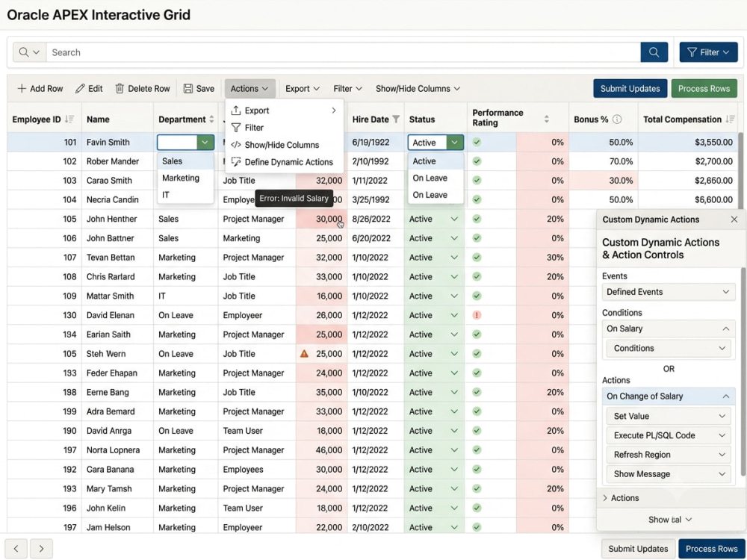The width and height of the screenshot is (747, 560).
Task: Click the bottom blue Process Rows button
Action: point(711,549)
